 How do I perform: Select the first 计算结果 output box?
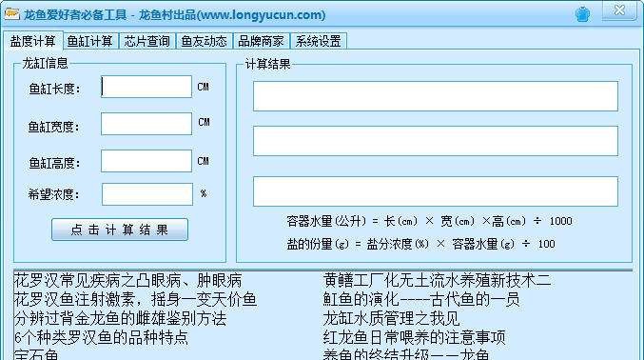click(436, 96)
